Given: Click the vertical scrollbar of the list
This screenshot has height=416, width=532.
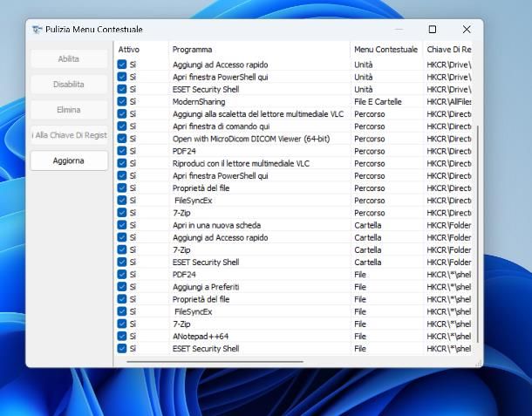Looking at the screenshot, I should pos(478,234).
